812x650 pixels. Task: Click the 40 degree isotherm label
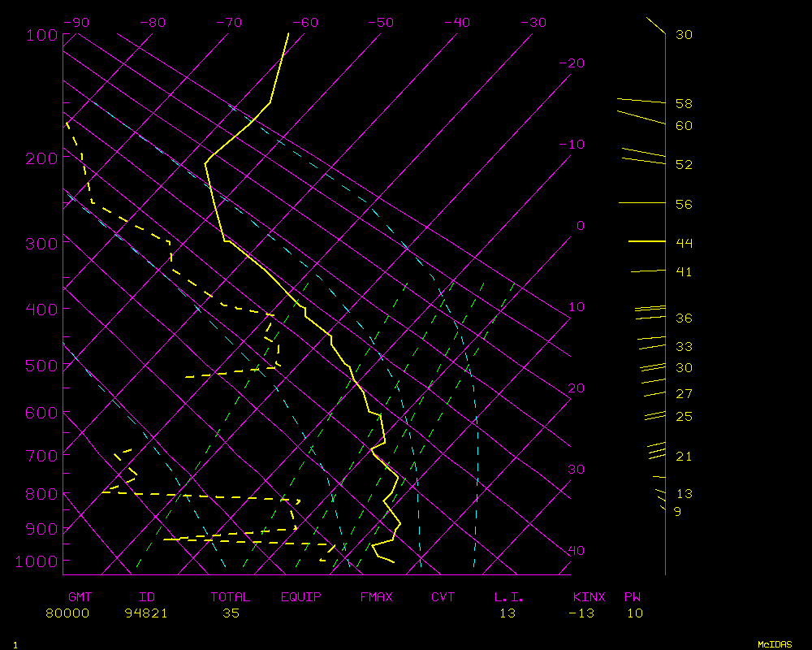[x=576, y=551]
